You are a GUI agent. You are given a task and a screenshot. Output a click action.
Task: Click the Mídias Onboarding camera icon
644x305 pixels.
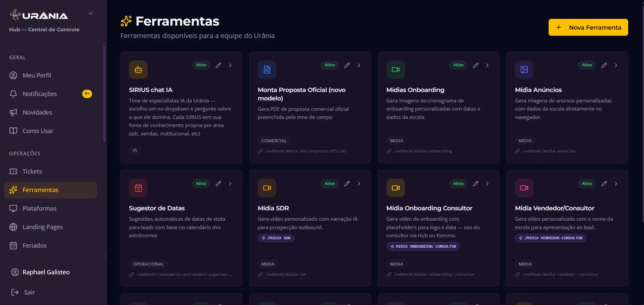396,70
